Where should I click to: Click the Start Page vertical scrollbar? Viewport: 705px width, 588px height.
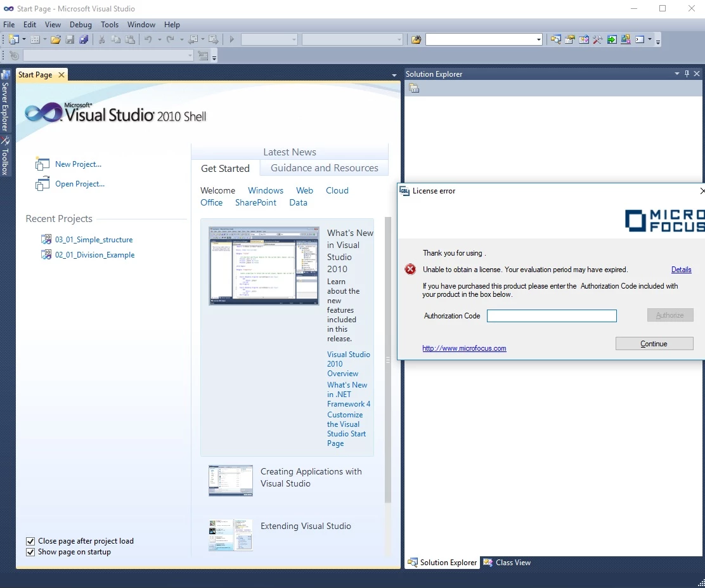click(388, 360)
